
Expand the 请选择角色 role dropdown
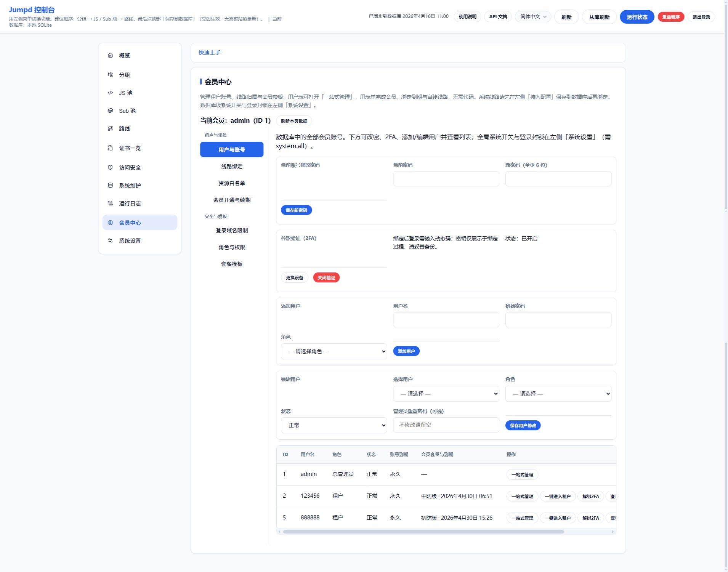pos(334,351)
